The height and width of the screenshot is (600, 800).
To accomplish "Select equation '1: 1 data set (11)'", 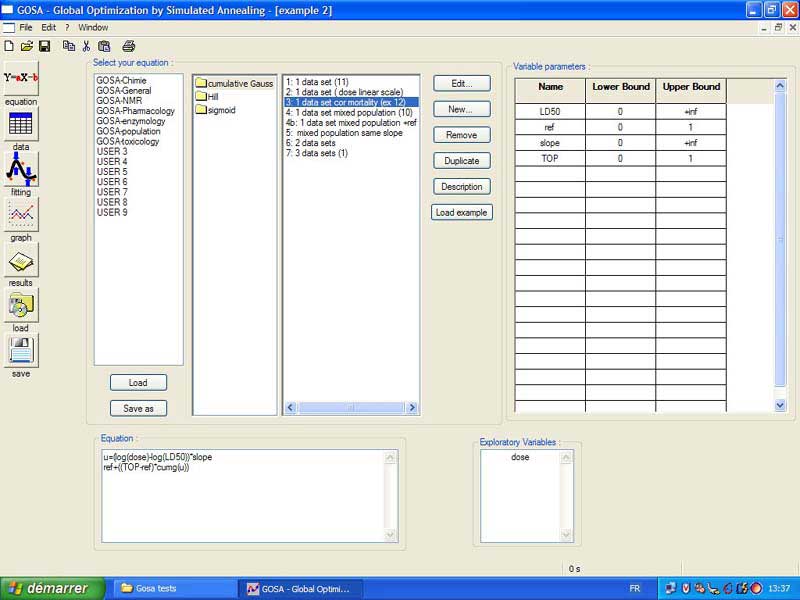I will (317, 82).
